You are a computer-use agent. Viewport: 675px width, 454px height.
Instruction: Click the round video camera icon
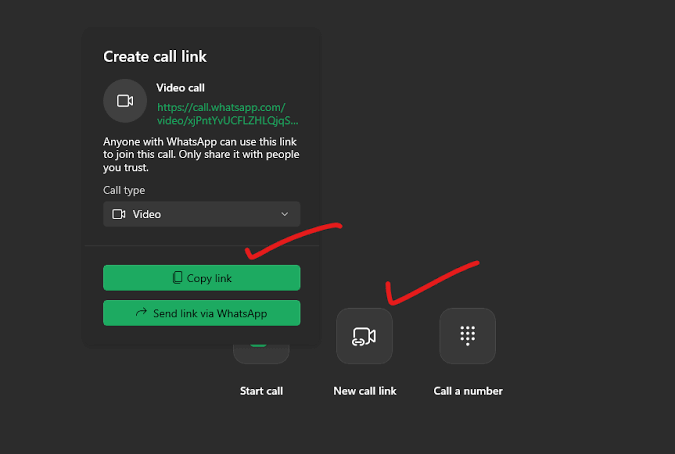[125, 100]
